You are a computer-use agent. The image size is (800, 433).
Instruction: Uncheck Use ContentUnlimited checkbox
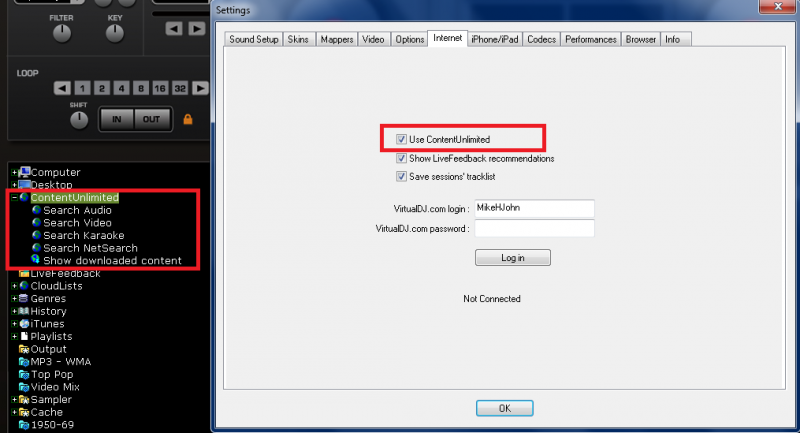coord(402,139)
